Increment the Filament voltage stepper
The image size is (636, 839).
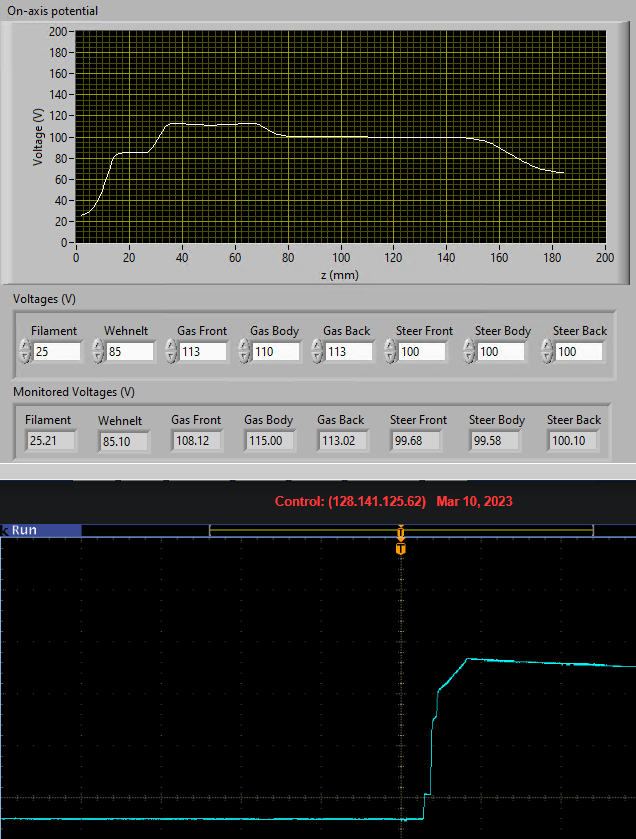(25, 346)
